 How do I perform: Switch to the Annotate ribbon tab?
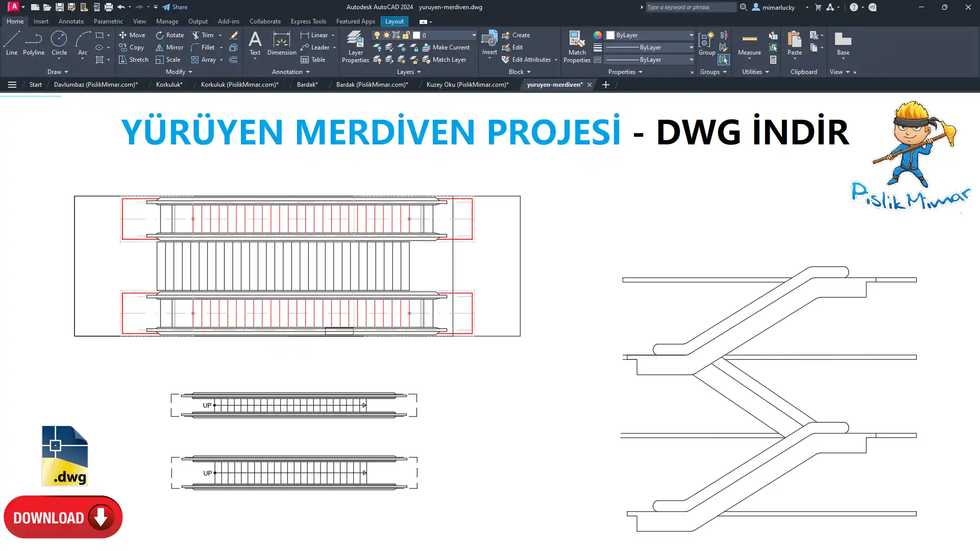click(x=71, y=21)
